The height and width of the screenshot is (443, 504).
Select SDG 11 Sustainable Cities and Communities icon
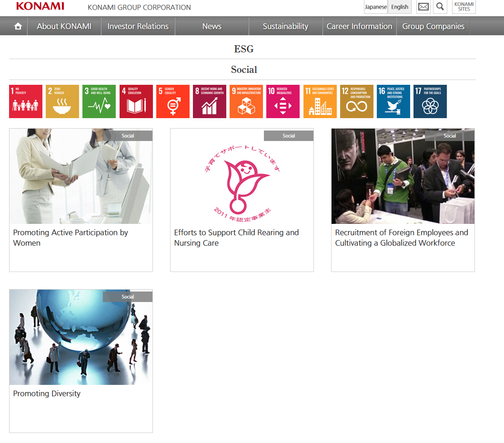click(x=320, y=101)
